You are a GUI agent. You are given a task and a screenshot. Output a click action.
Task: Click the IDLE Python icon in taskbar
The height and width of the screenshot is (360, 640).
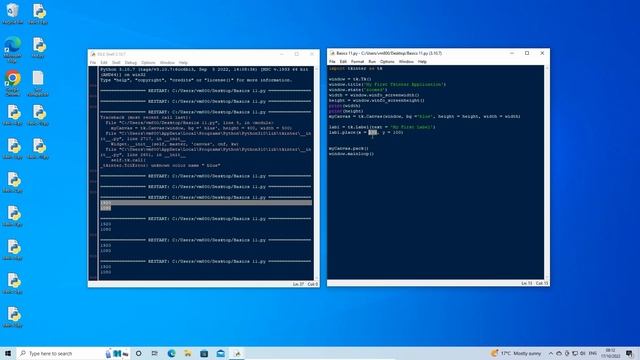click(x=237, y=353)
